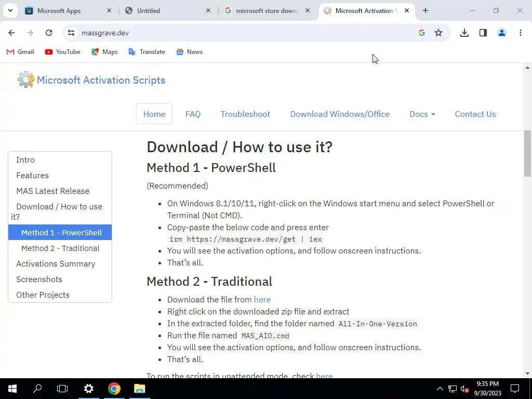Click the Google icon in address bar
The height and width of the screenshot is (399, 532).
pos(422,33)
